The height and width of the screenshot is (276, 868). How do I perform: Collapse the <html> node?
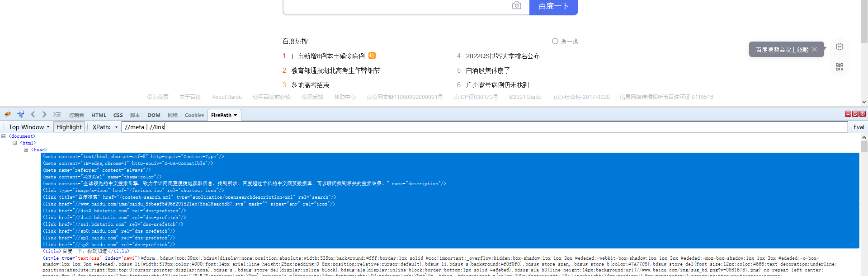(x=14, y=143)
